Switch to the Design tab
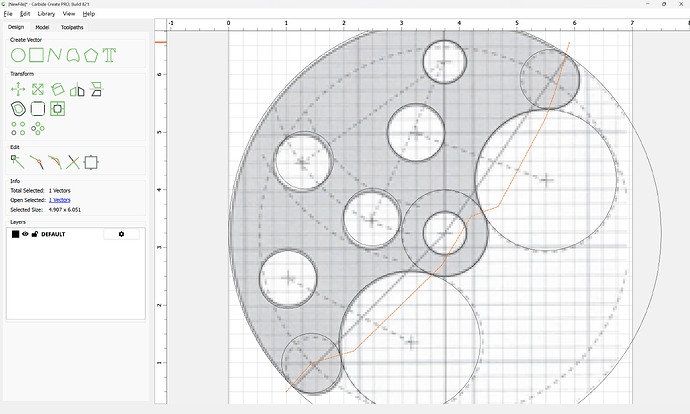Image resolution: width=690 pixels, height=414 pixels. coord(16,27)
